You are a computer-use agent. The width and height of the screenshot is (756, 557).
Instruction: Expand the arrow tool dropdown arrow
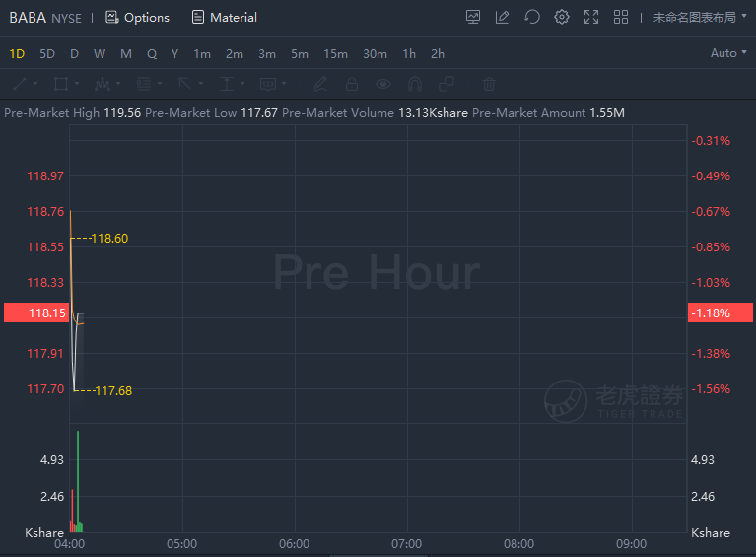201,84
